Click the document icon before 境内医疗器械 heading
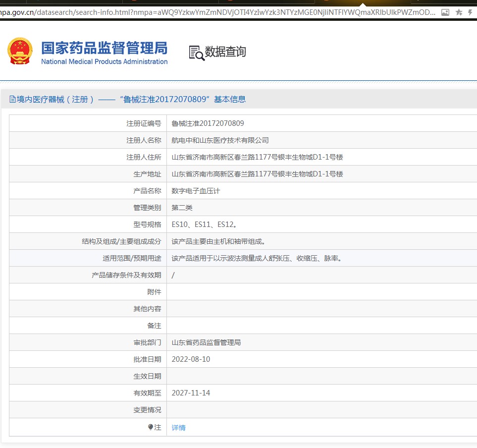Image resolution: width=477 pixels, height=448 pixels. point(12,100)
